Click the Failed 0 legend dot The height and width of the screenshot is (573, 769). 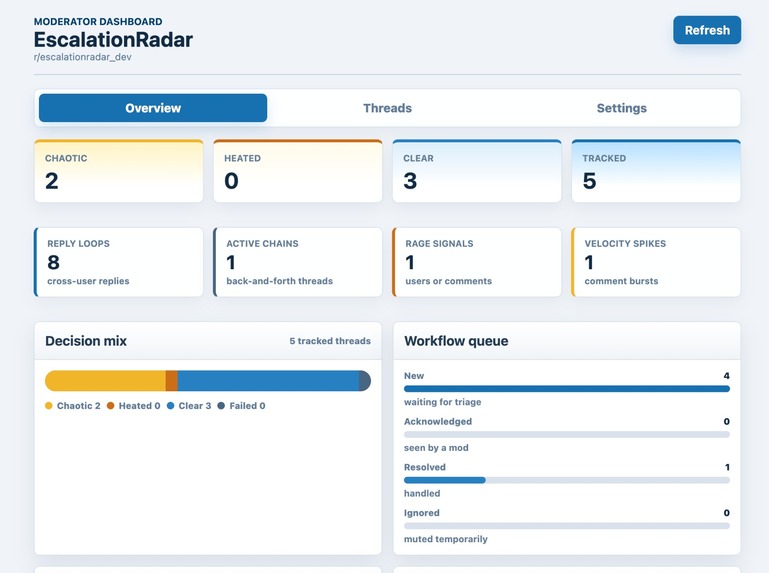click(221, 406)
